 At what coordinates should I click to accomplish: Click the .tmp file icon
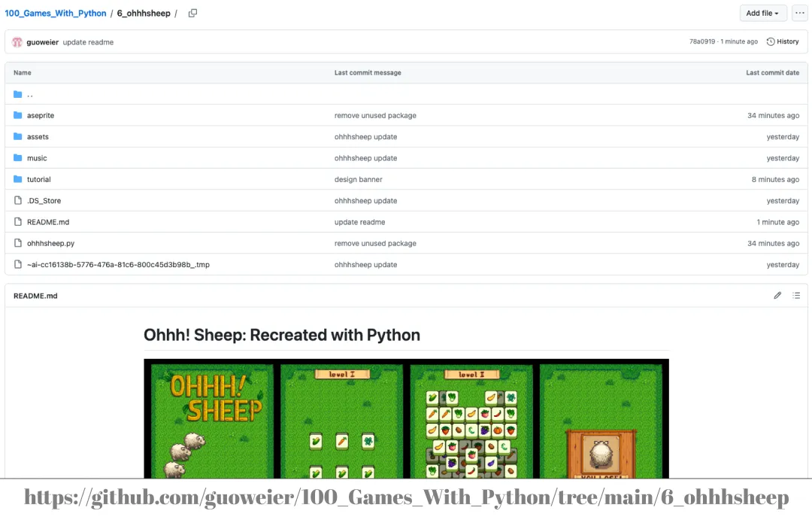17,264
